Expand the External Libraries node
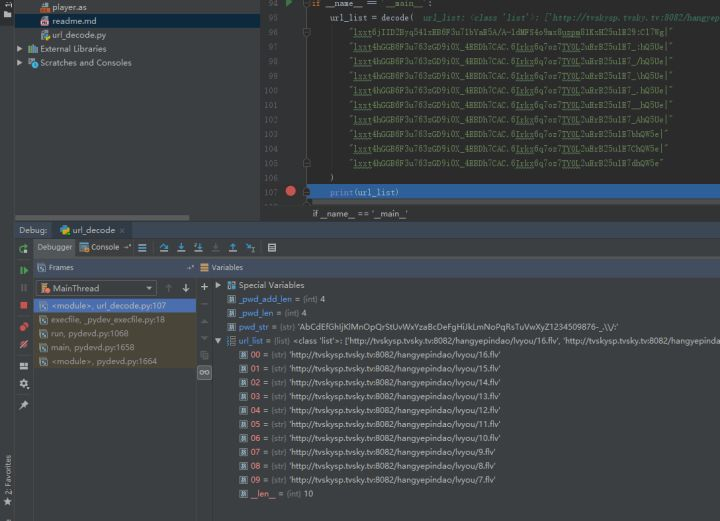Screen dimensions: 720x521 [x=20, y=49]
